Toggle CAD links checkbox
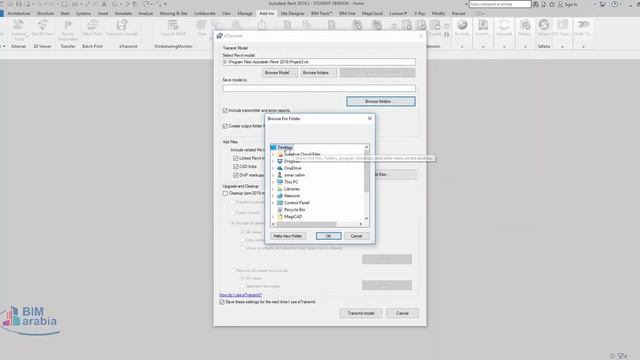 pos(236,167)
